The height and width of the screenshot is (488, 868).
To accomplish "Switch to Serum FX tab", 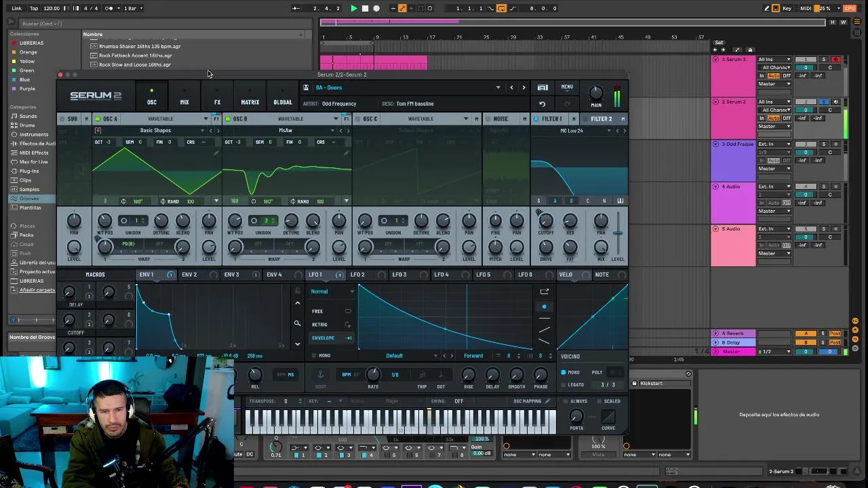I will click(x=217, y=98).
